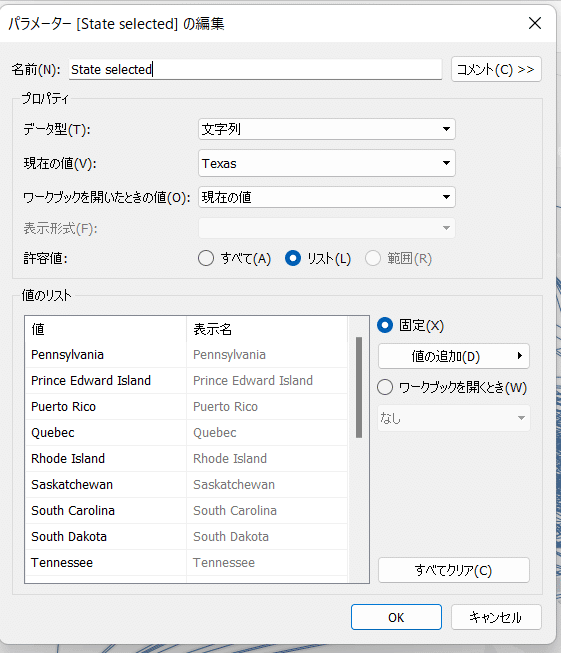Image resolution: width=561 pixels, height=653 pixels.
Task: Click the Quebec display name cell
Action: [x=267, y=433]
